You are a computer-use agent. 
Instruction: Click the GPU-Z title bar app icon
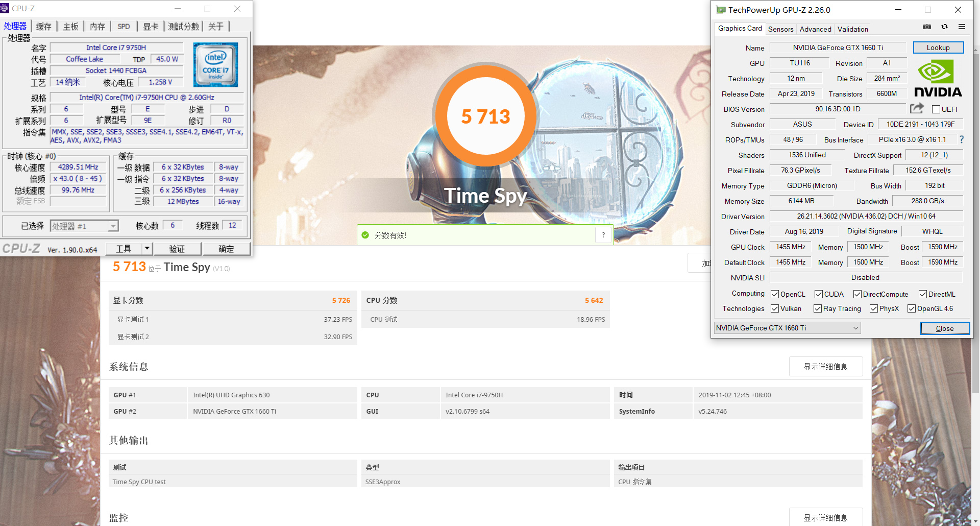pyautogui.click(x=721, y=10)
